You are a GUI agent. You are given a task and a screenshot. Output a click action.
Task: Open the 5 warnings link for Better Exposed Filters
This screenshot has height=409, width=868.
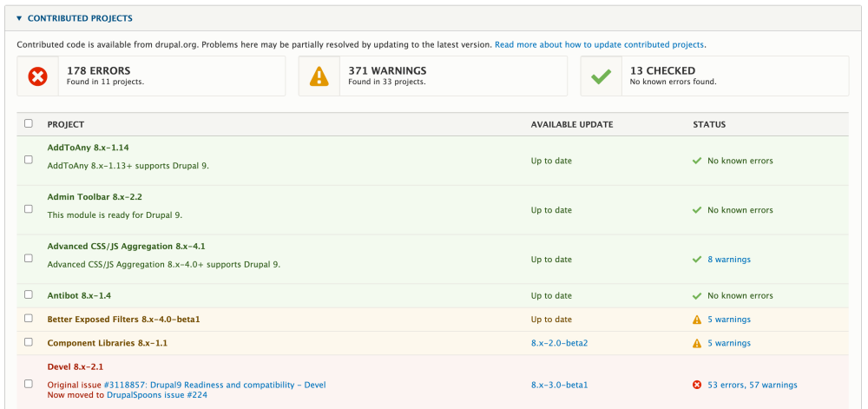tap(729, 320)
